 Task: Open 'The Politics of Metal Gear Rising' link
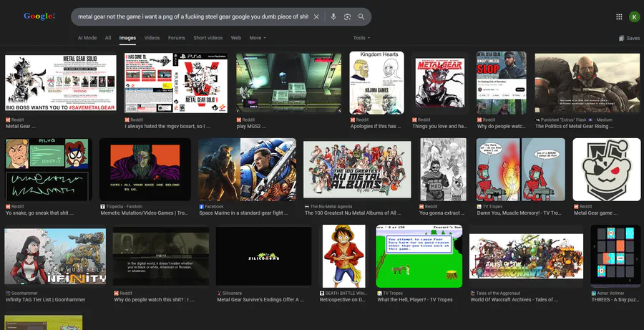click(x=574, y=127)
